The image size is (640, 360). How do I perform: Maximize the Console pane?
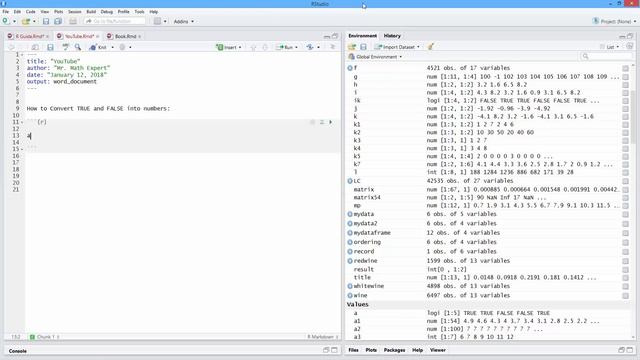[334, 350]
